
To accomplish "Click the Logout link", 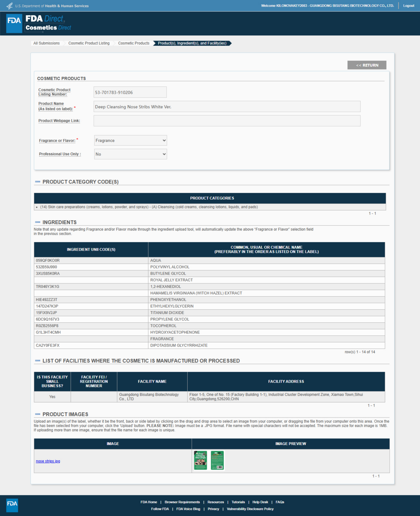I will tap(408, 6).
